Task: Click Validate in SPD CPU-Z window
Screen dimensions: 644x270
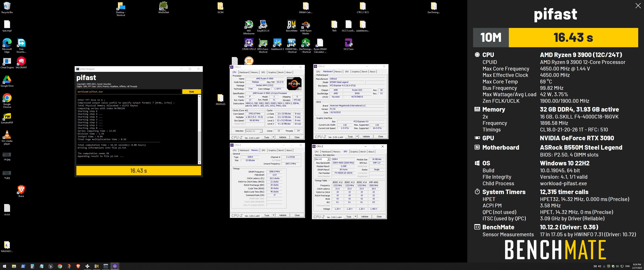Action: [x=364, y=217]
